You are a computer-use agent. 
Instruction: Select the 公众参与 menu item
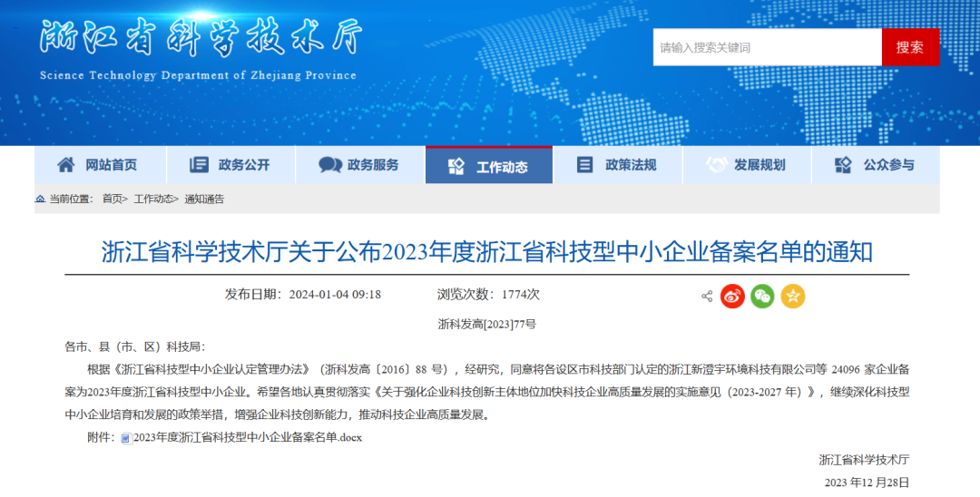[x=875, y=165]
